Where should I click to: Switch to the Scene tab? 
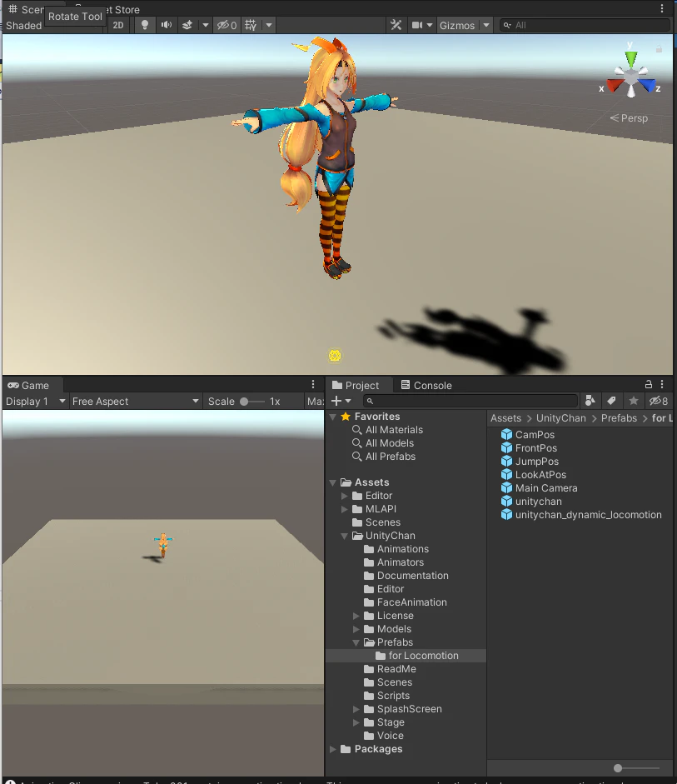coord(26,9)
